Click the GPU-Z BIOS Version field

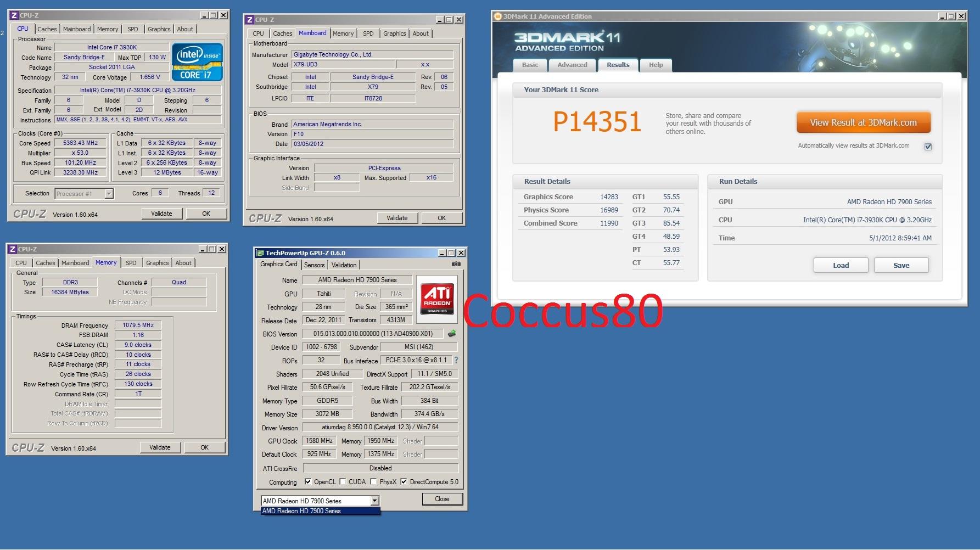pyautogui.click(x=373, y=334)
